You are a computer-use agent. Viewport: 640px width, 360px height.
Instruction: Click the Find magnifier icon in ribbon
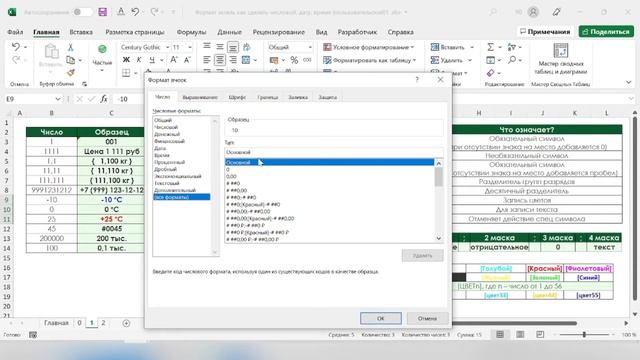click(x=512, y=60)
